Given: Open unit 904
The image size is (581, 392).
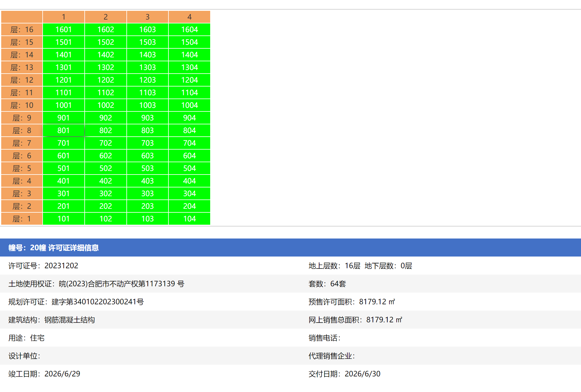Looking at the screenshot, I should click(x=189, y=118).
